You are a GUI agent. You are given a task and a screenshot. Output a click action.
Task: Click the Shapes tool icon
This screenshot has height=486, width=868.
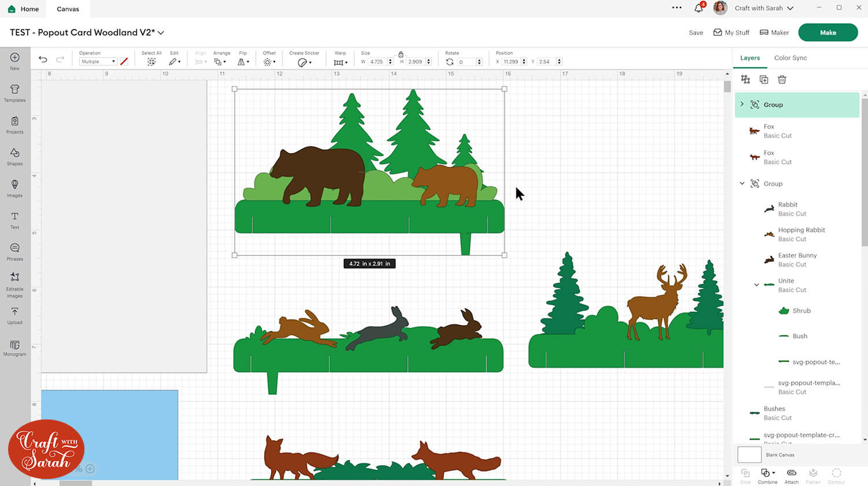tap(14, 156)
